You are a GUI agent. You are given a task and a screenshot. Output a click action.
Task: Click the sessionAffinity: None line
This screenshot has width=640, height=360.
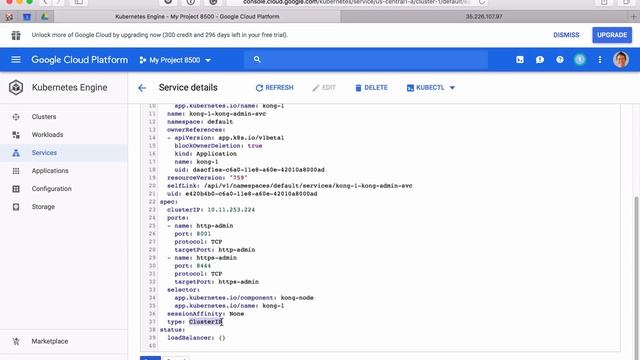click(x=205, y=314)
